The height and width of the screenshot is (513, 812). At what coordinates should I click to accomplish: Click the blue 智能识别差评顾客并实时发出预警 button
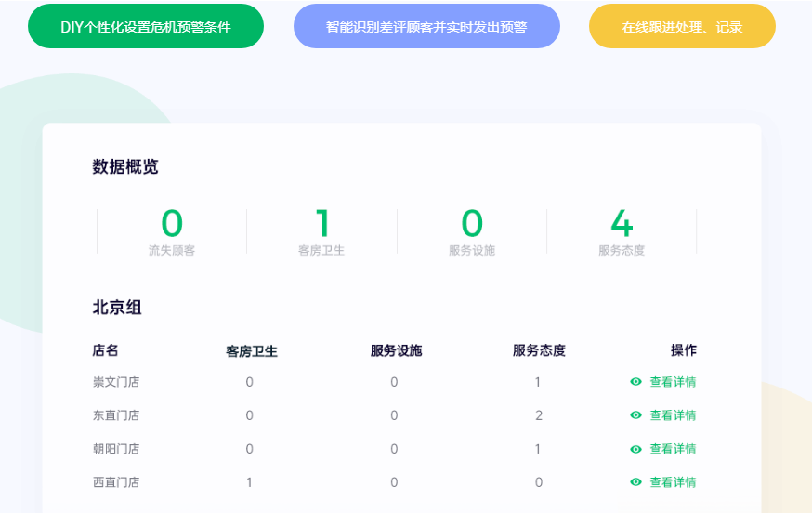(x=426, y=26)
